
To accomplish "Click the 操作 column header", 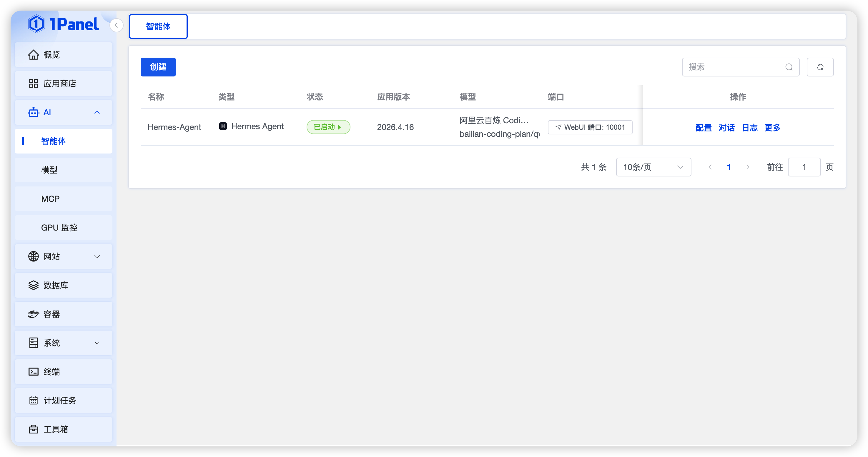I will point(738,97).
